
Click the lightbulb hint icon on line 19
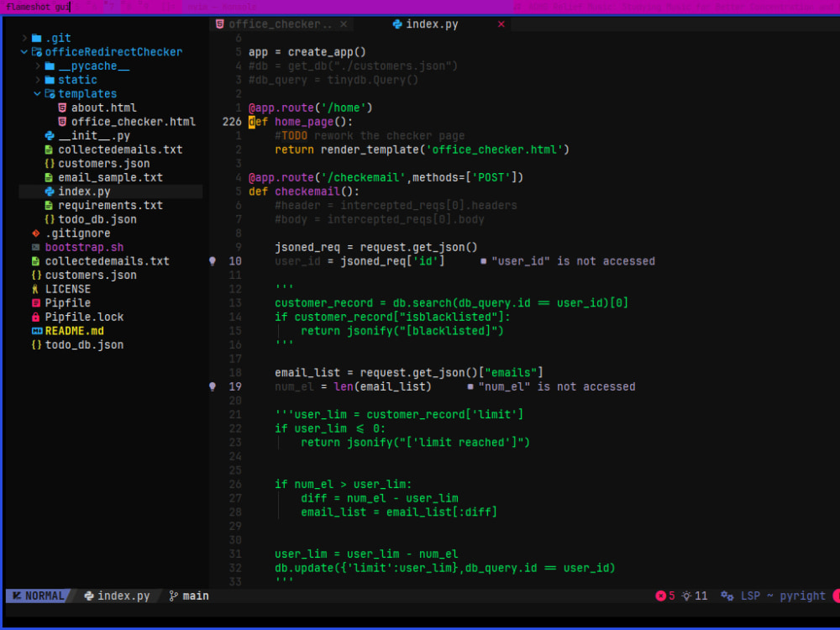coord(213,386)
